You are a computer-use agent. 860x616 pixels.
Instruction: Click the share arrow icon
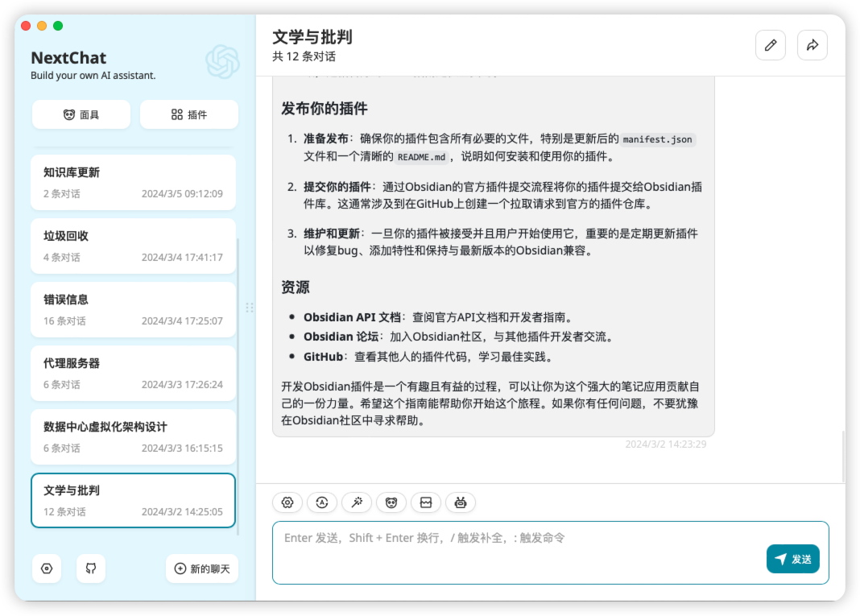click(x=812, y=45)
